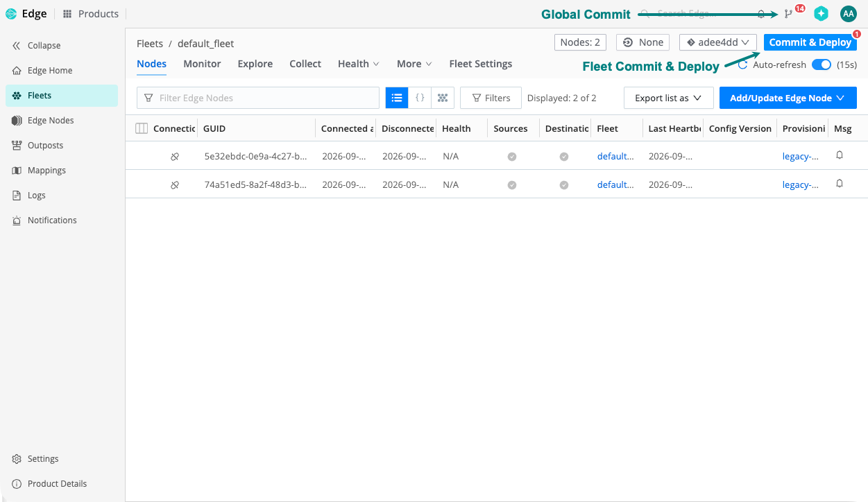Open Add/Update Edge Node dropdown
868x502 pixels.
click(x=788, y=98)
